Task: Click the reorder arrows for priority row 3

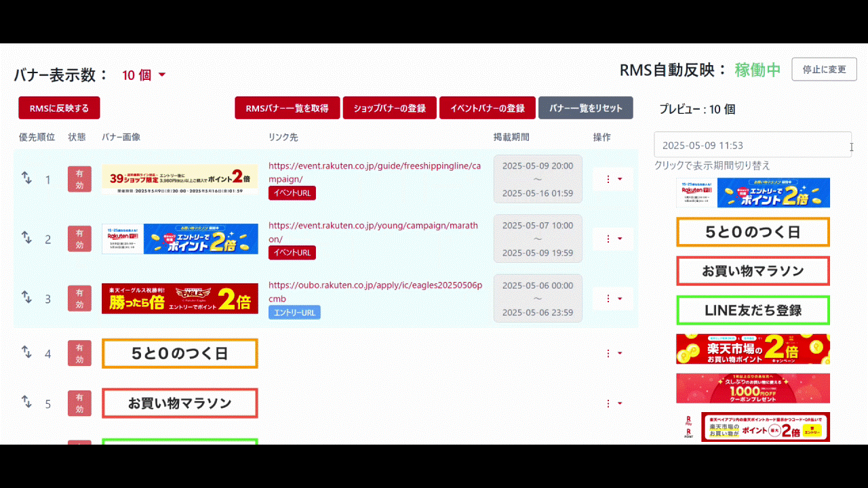Action: pos(26,298)
